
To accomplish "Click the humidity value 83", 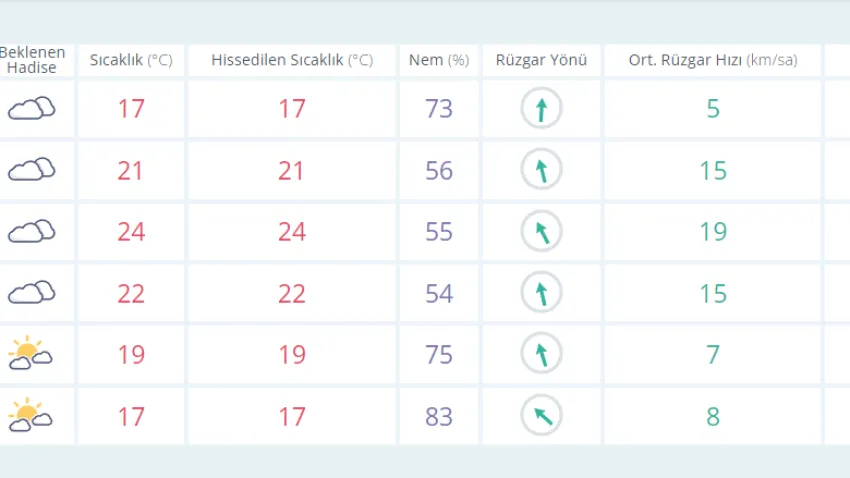I will coord(439,416).
